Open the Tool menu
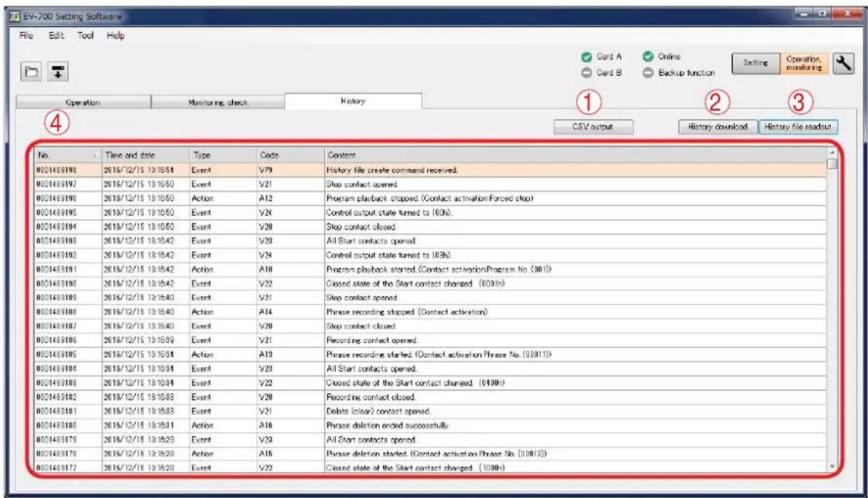 [x=85, y=36]
